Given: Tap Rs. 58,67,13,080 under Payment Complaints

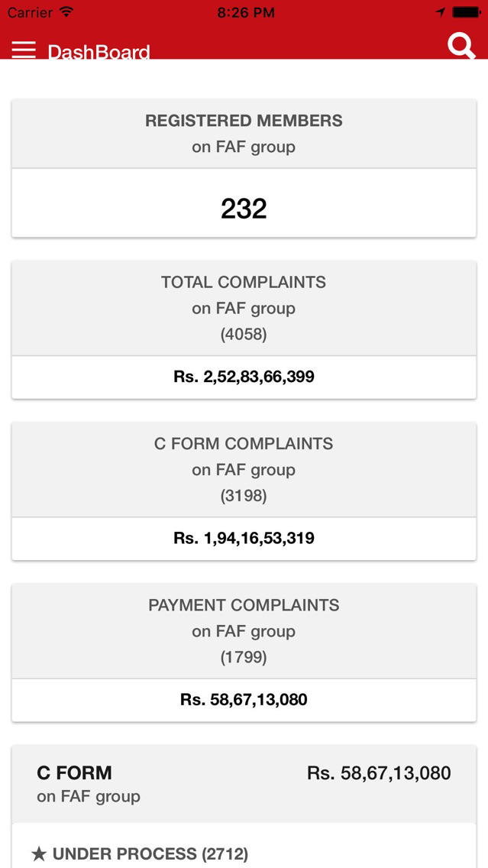Looking at the screenshot, I should pos(244,700).
